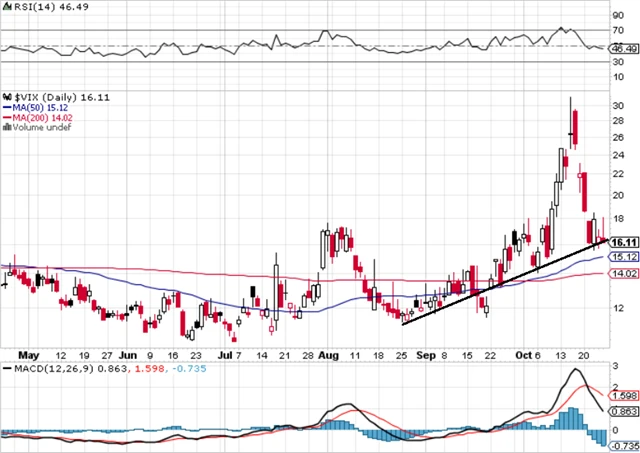640x453 pixels.
Task: Click the 28 level on price axis
Action: (618, 121)
